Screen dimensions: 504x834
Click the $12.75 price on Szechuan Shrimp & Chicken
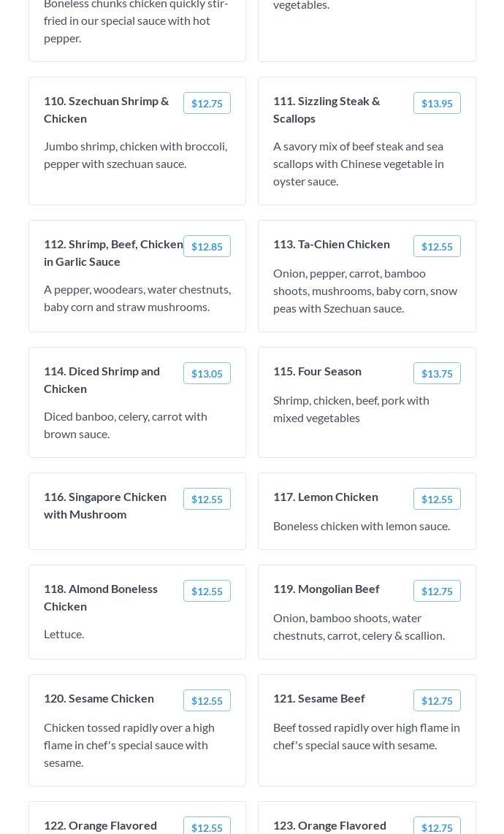[x=207, y=103]
